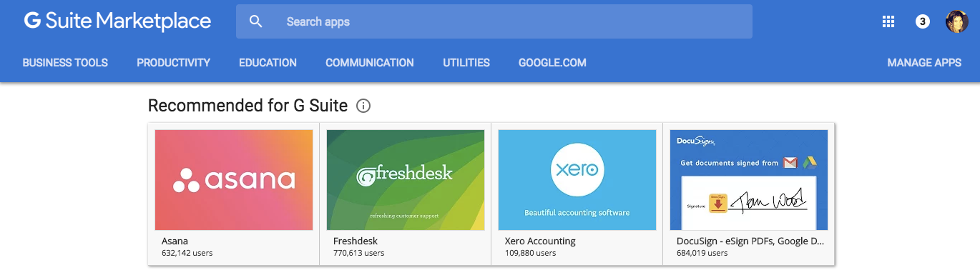Open the notifications badge showing 3
Screen dimensions: 980x280
(923, 21)
